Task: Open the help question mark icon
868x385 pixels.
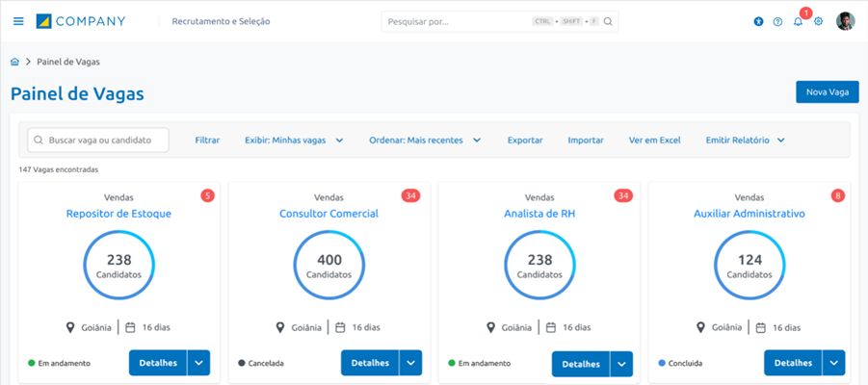Action: pyautogui.click(x=777, y=21)
